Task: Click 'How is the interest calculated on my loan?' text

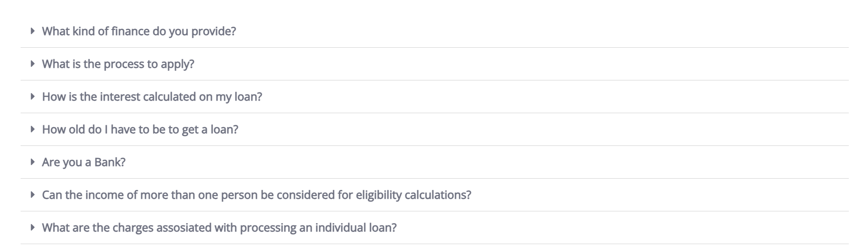Action: point(152,97)
